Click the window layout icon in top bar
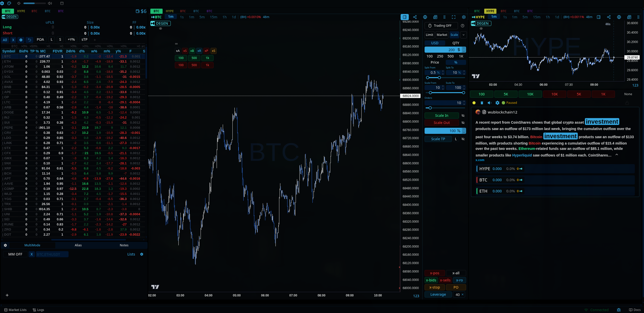The image size is (644, 313). [x=62, y=3]
